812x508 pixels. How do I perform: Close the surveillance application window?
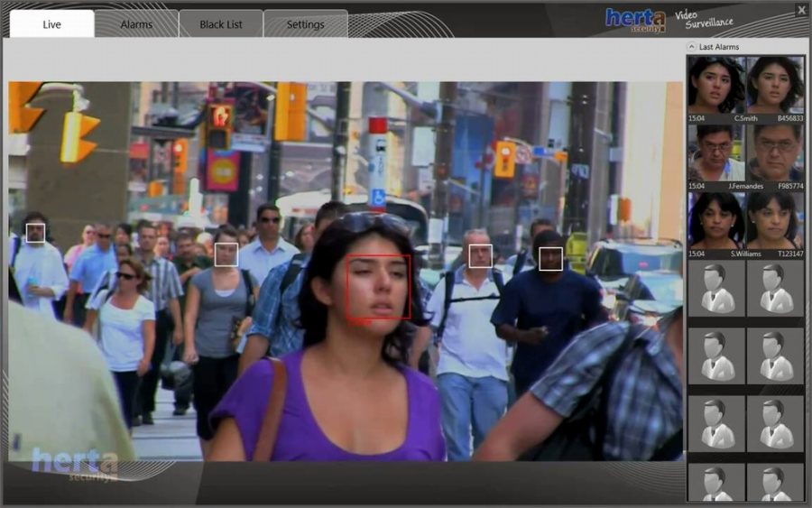(x=801, y=10)
